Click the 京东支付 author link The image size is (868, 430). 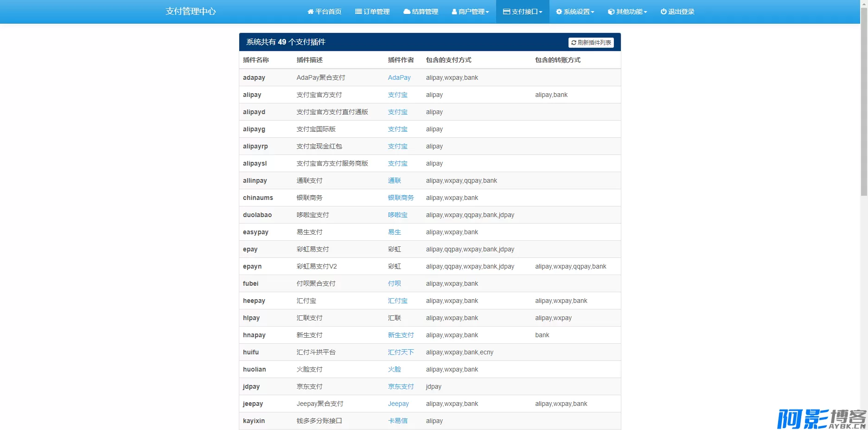tap(401, 386)
